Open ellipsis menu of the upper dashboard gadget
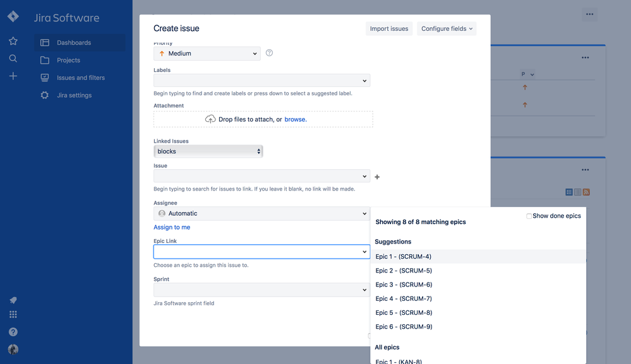 pos(585,57)
